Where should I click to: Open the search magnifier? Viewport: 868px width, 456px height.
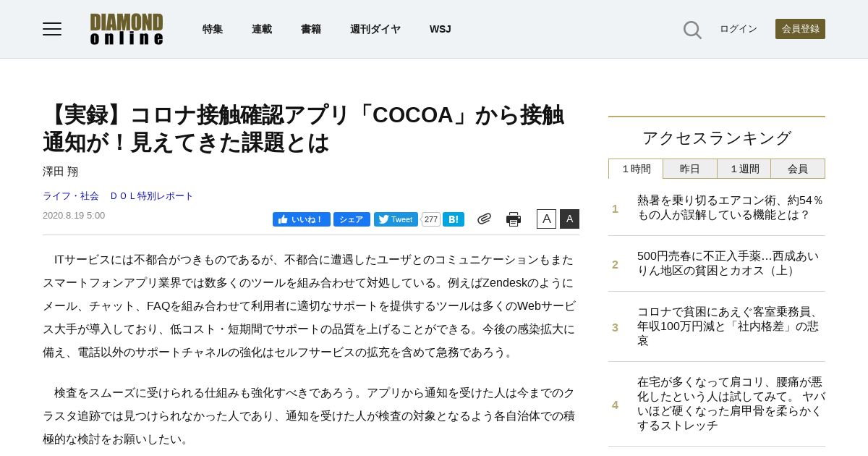pyautogui.click(x=692, y=30)
